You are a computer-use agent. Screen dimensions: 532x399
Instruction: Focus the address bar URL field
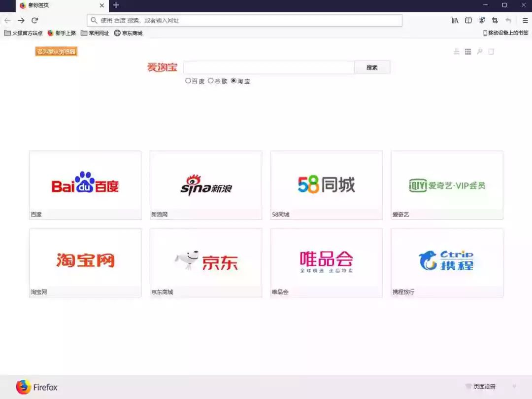click(245, 20)
